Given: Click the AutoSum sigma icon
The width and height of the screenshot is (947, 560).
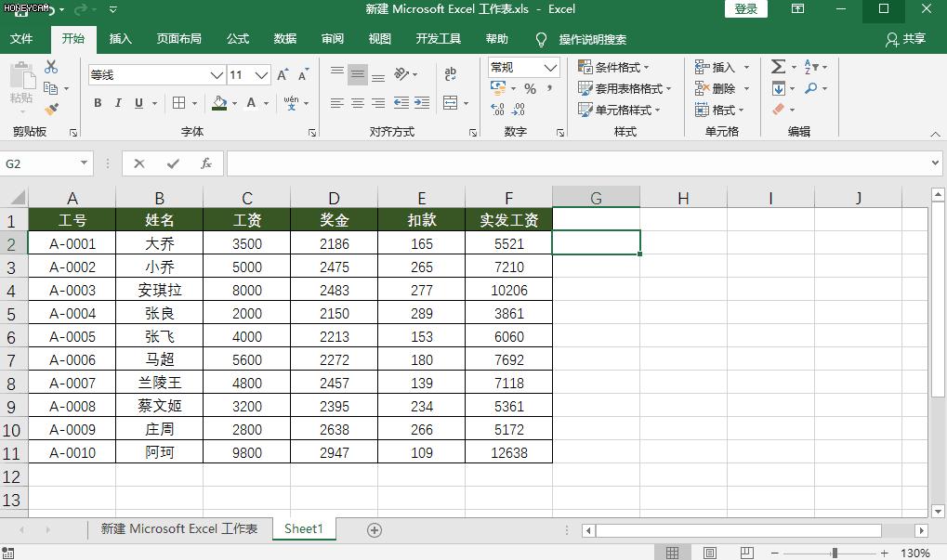Looking at the screenshot, I should tap(778, 67).
